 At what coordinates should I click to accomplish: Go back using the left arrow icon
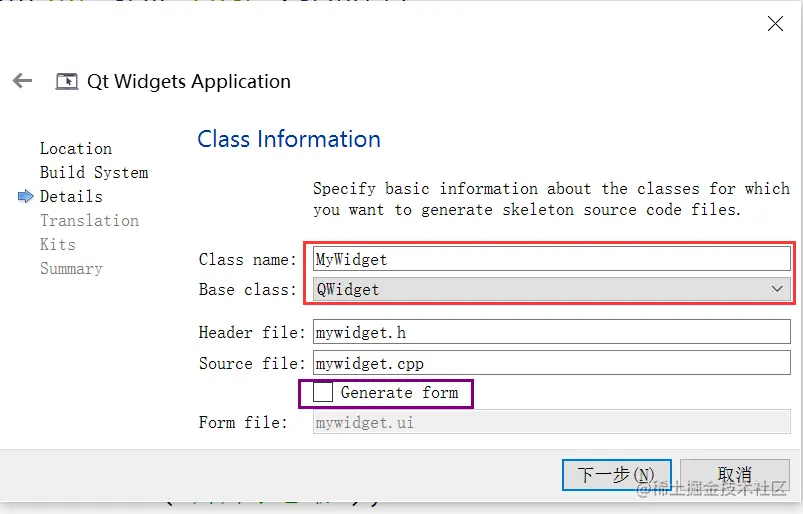(x=23, y=80)
